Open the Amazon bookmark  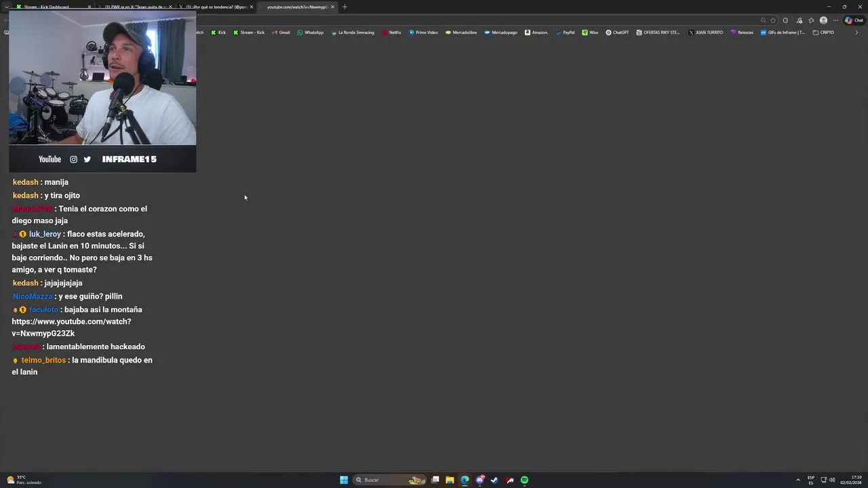click(x=536, y=33)
